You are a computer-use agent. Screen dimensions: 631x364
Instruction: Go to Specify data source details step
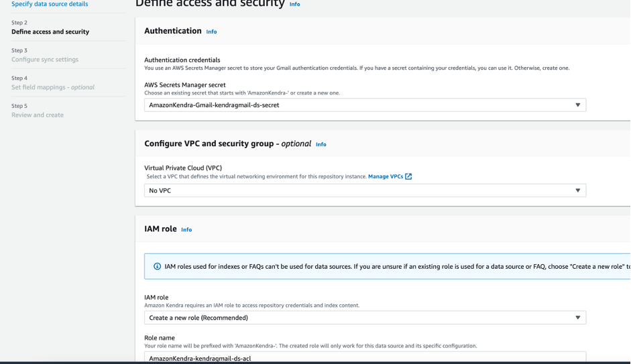click(50, 4)
